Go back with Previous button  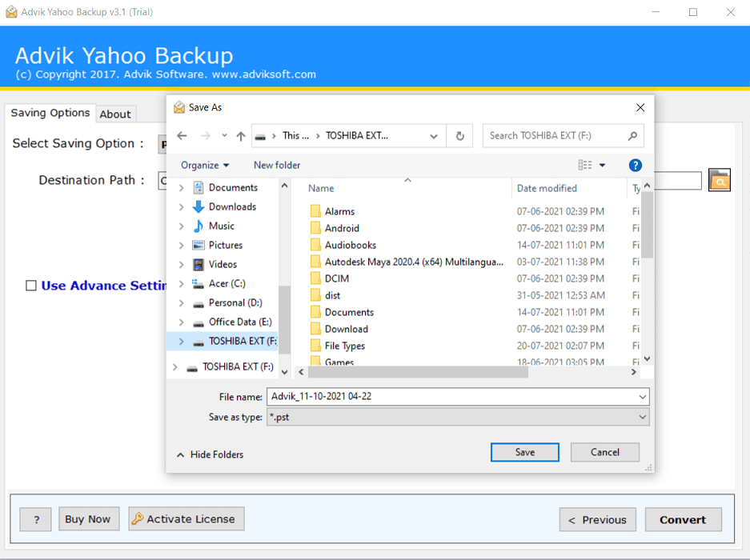tap(597, 520)
